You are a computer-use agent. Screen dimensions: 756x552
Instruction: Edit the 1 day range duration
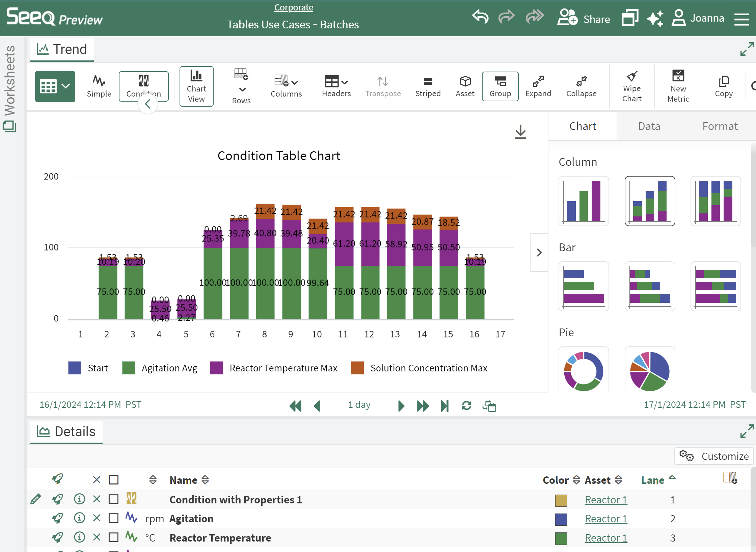(359, 404)
